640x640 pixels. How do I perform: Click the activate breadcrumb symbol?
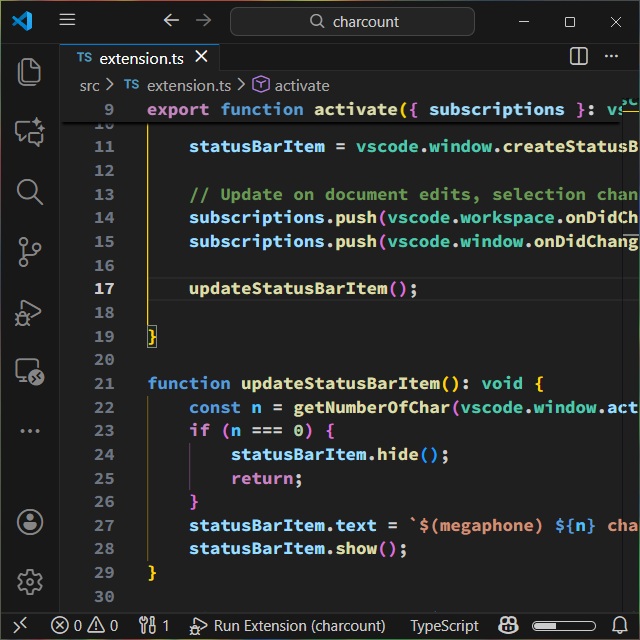point(301,86)
